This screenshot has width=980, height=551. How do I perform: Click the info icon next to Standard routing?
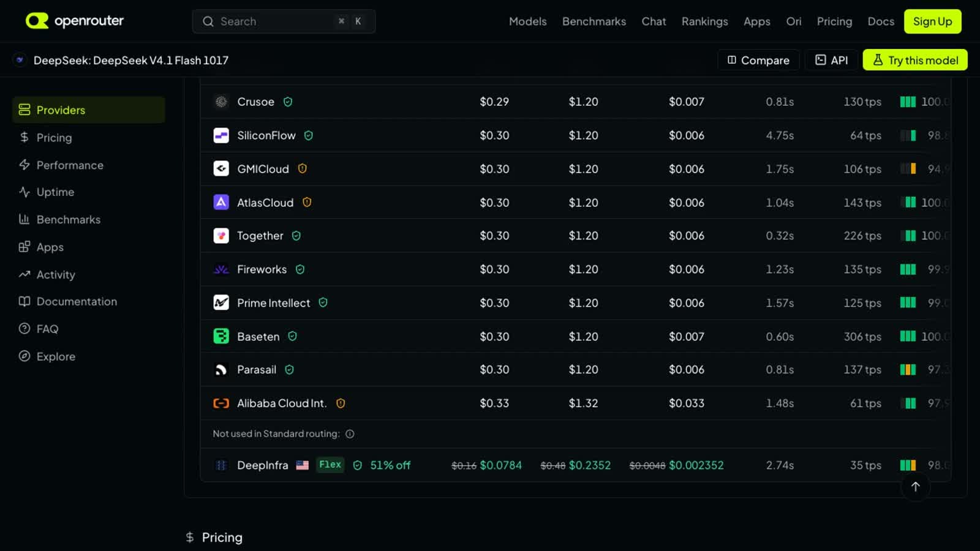(x=350, y=434)
